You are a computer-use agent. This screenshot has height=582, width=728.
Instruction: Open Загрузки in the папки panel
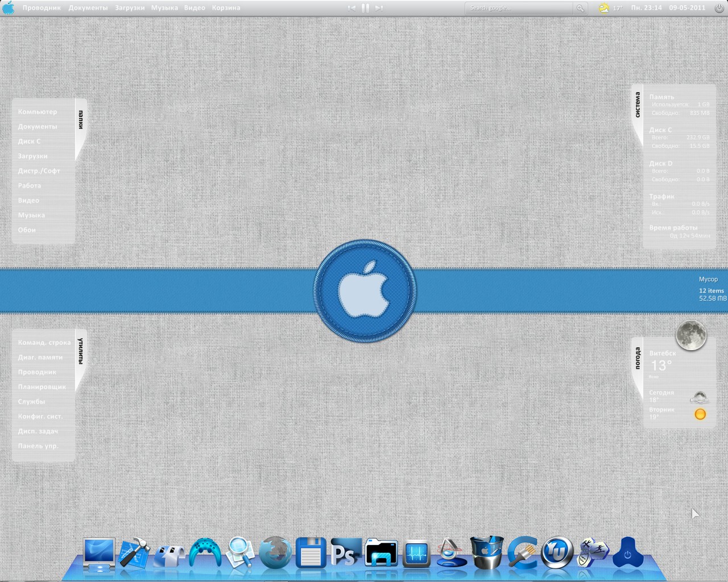[x=32, y=156]
